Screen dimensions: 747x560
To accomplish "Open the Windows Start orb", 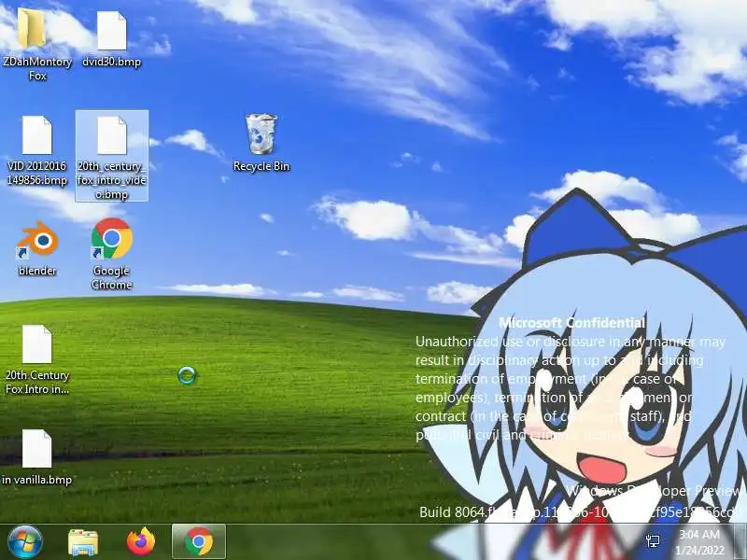I will tap(25, 542).
